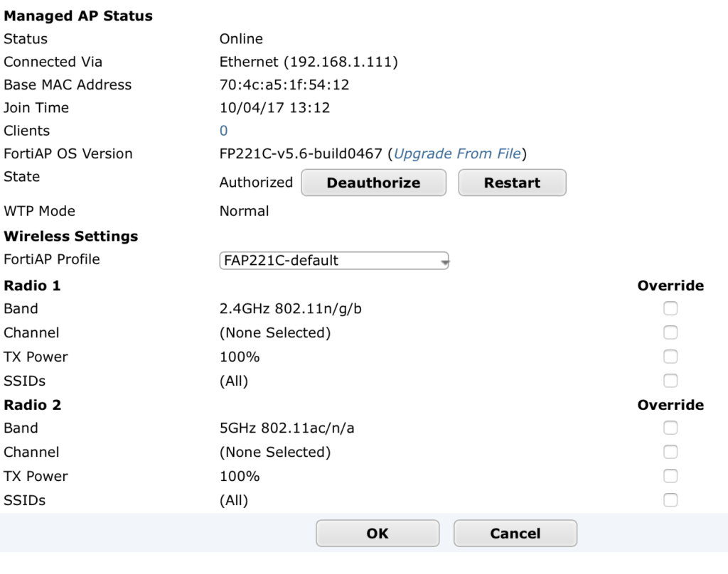This screenshot has width=728, height=574.
Task: Toggle Radio 2 SSIDs override checkbox
Action: click(x=670, y=500)
